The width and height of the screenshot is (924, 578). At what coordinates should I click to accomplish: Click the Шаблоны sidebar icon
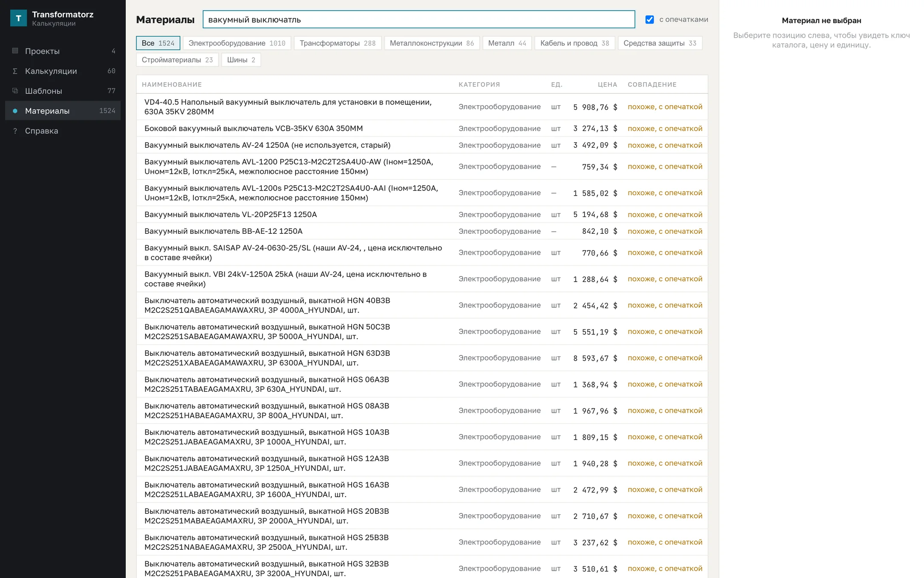[x=15, y=91]
